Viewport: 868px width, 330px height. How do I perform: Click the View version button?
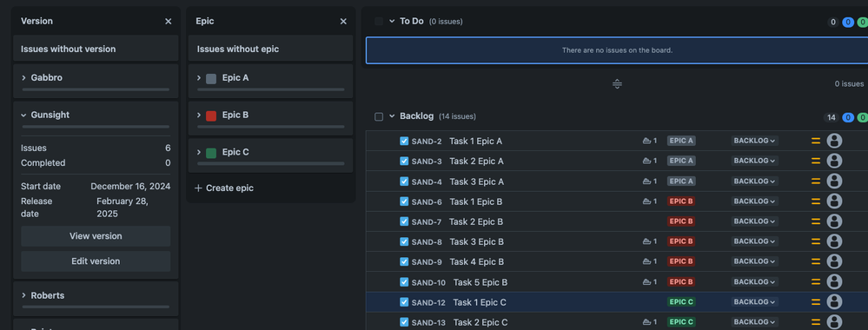(x=96, y=236)
